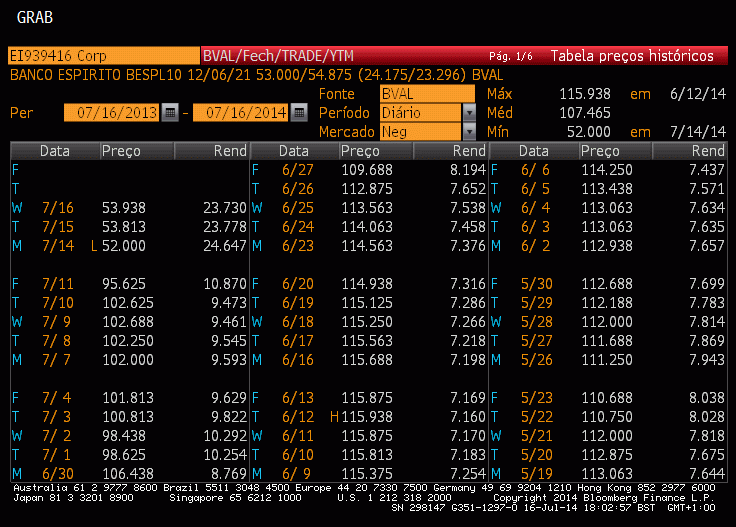Click price 114.063 on 6/24
Viewport: 736px width, 527px height.
click(x=367, y=227)
